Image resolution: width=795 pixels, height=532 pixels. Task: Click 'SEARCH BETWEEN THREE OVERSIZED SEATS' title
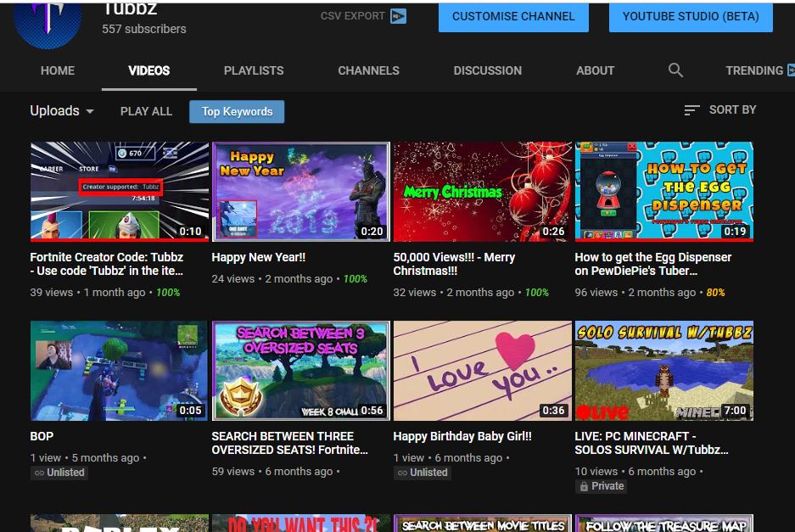tap(289, 443)
